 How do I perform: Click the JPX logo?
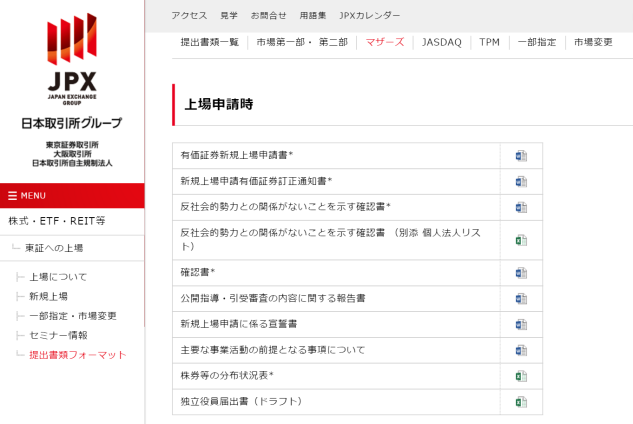coord(72,60)
